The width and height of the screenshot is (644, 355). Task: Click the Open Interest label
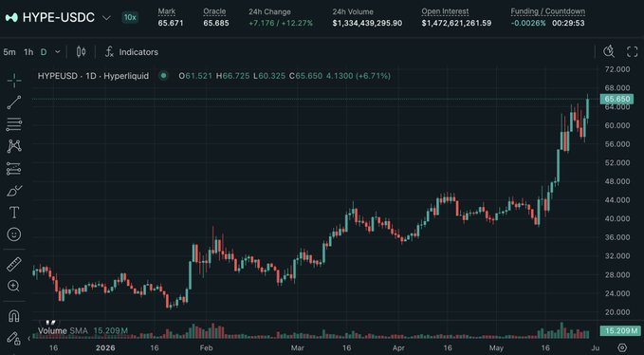pos(445,11)
